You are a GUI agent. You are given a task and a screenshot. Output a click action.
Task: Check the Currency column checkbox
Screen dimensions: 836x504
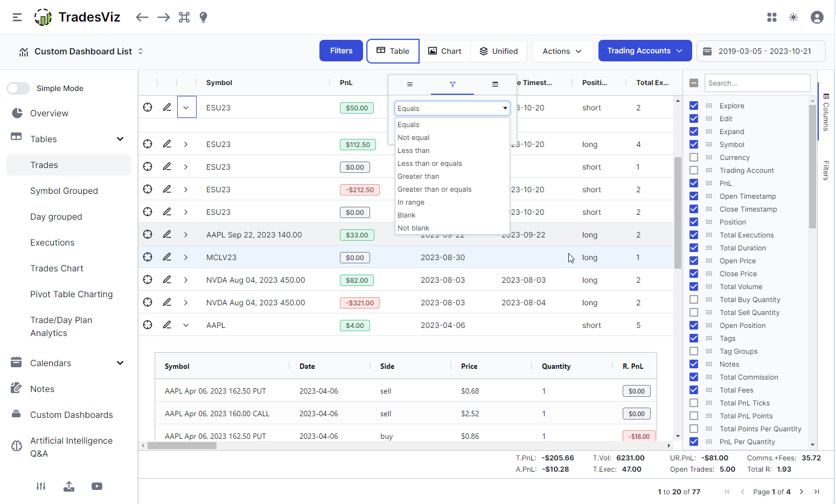(694, 157)
